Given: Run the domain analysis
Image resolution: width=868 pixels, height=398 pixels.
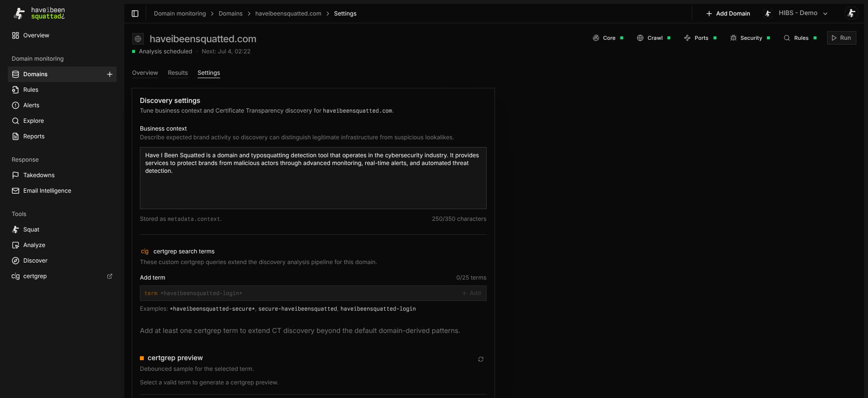Looking at the screenshot, I should (841, 38).
